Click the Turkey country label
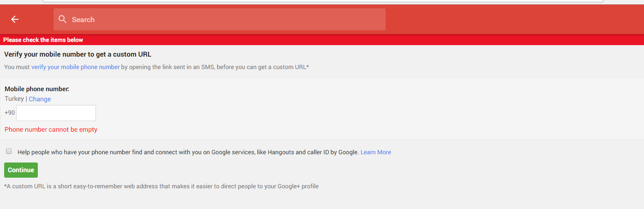The height and width of the screenshot is (209, 644). (14, 99)
